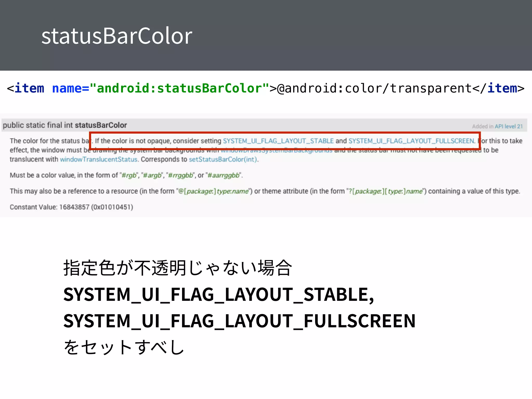Click the 'This may also be a reference' sentence
Image resolution: width=532 pixels, height=399 pixels.
point(265,191)
